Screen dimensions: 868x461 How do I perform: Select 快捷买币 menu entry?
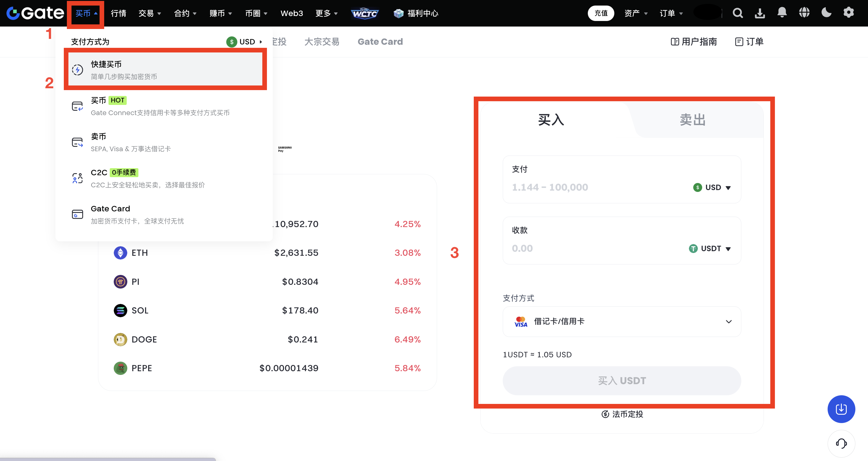tap(165, 70)
